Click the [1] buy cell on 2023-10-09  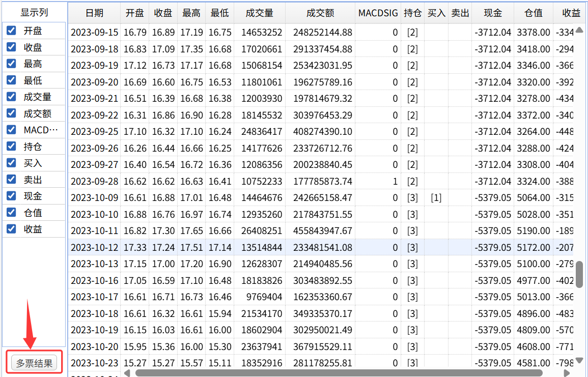(436, 197)
